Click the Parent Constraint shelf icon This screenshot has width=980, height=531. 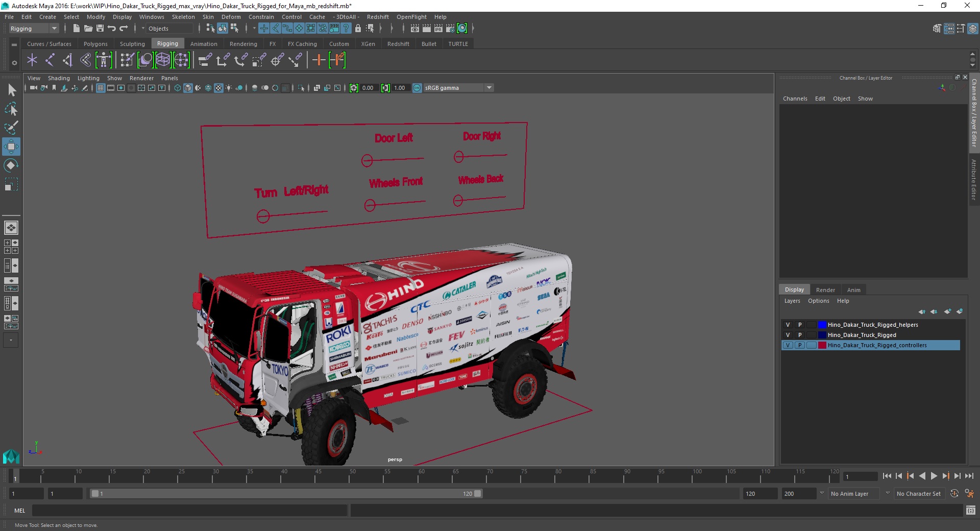(x=205, y=60)
